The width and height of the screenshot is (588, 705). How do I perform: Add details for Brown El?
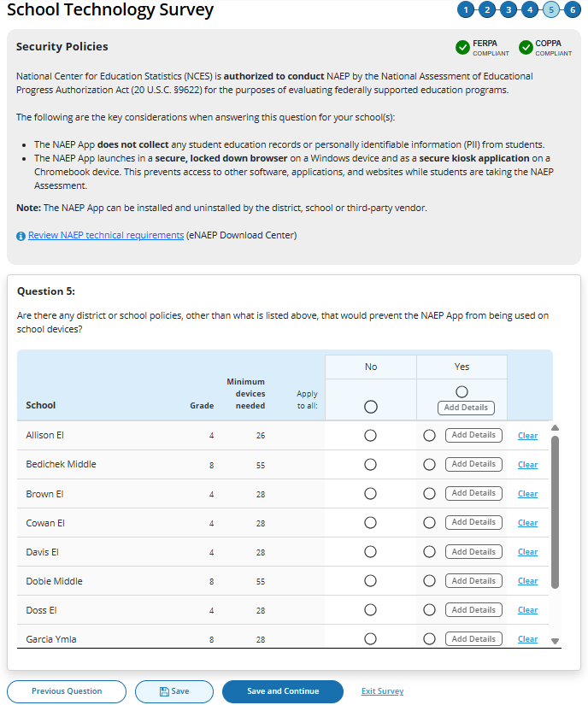point(473,493)
